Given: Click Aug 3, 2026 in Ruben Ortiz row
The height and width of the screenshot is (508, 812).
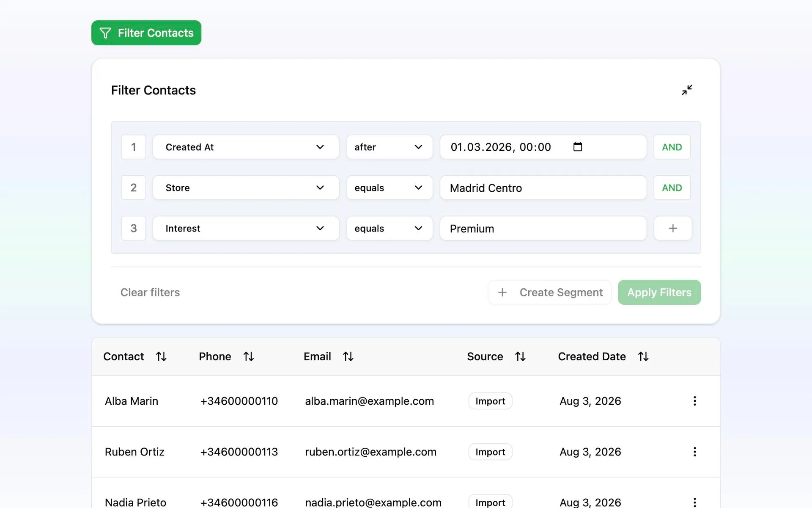Looking at the screenshot, I should point(590,452).
